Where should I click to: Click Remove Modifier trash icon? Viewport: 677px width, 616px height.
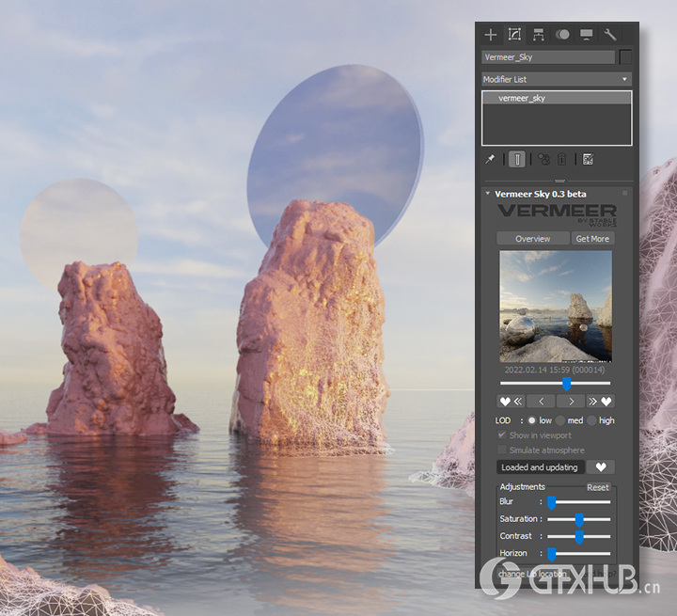point(561,159)
